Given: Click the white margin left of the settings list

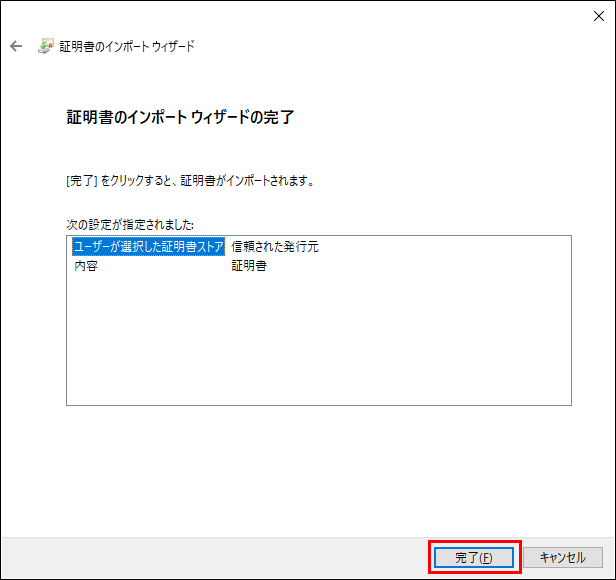Looking at the screenshot, I should tap(33, 320).
